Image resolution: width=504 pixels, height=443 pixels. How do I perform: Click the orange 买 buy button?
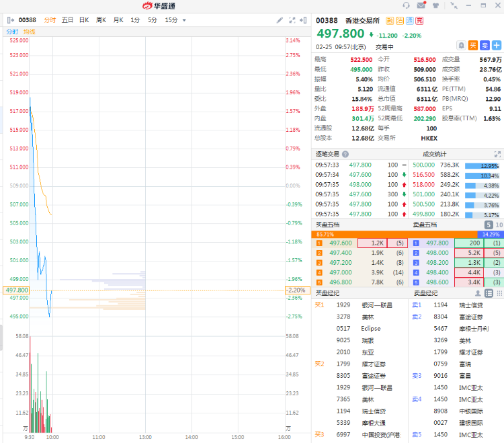pyautogui.click(x=473, y=46)
